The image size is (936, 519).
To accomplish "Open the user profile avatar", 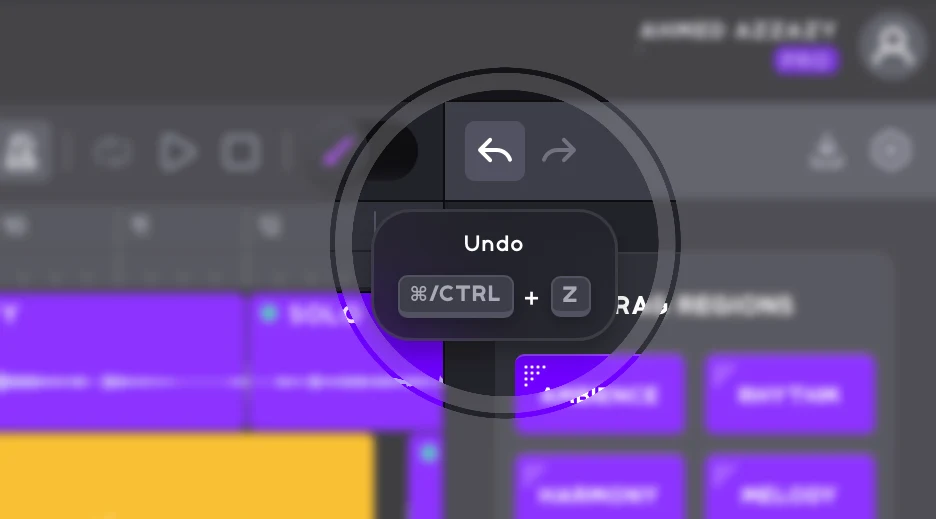I will 892,45.
